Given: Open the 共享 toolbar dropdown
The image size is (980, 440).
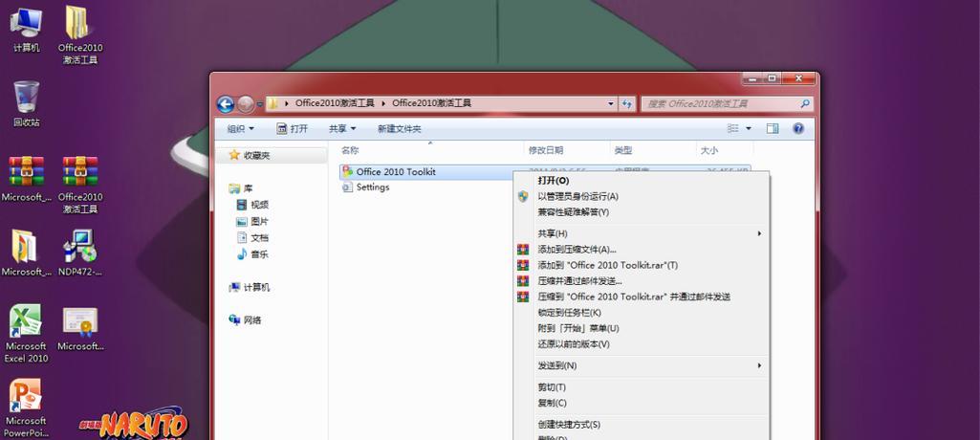Looking at the screenshot, I should pos(342,129).
